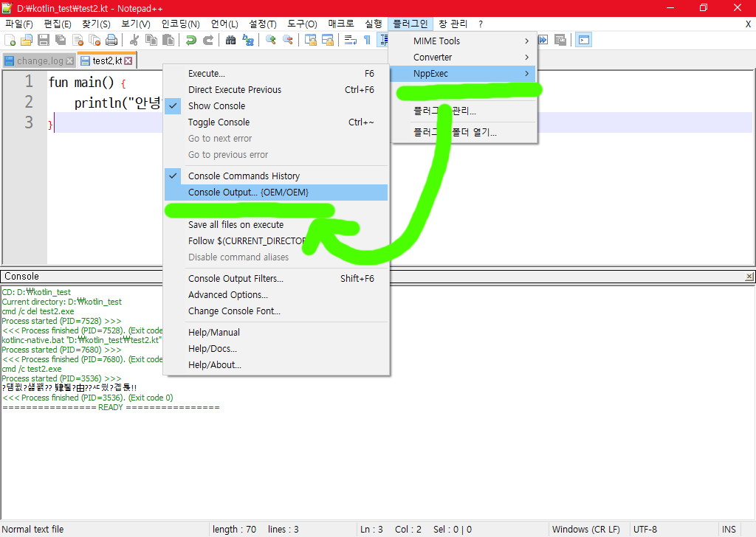Screen dimensions: 756x537
Task: Uncheck Show Console in NppExec menu
Action: pos(276,106)
